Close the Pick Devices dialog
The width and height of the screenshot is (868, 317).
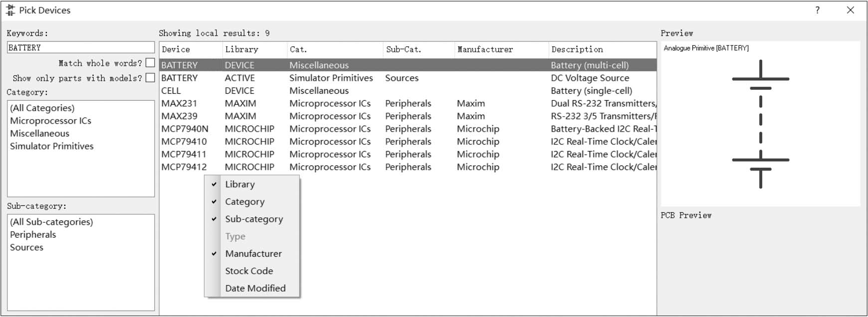coord(851,10)
